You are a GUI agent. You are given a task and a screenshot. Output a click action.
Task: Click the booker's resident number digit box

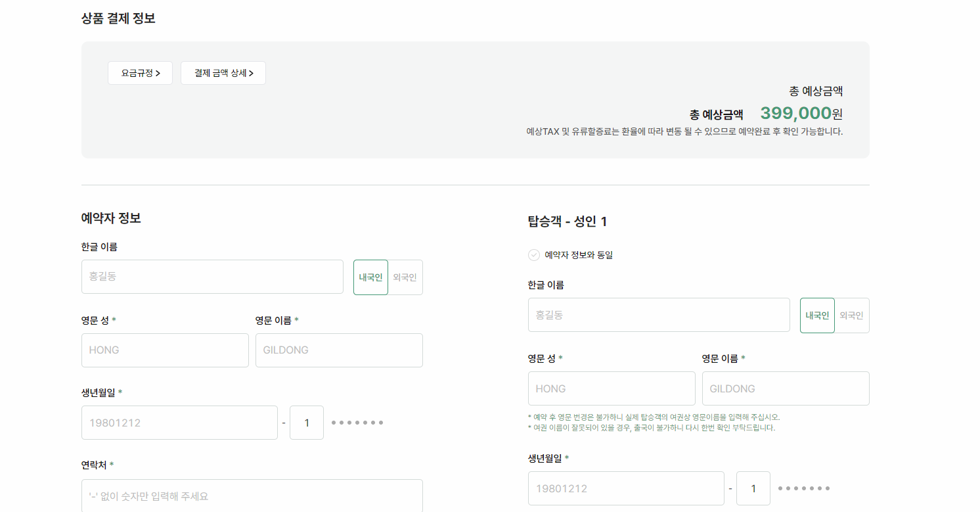306,422
